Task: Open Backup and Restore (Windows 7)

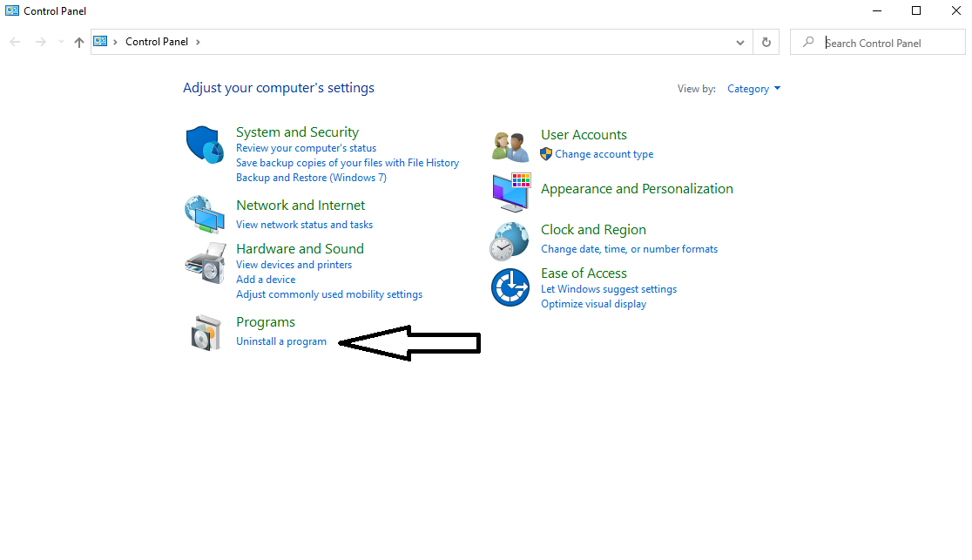Action: 311,178
